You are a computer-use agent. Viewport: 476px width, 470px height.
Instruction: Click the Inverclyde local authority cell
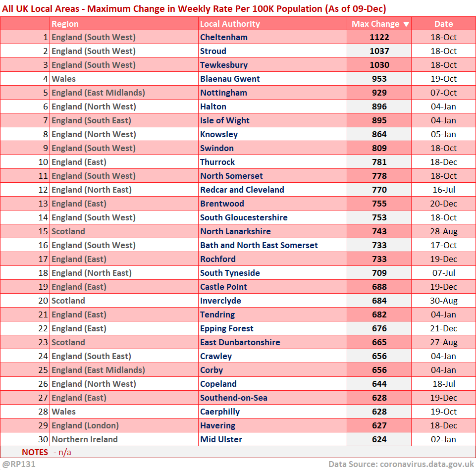(272, 301)
